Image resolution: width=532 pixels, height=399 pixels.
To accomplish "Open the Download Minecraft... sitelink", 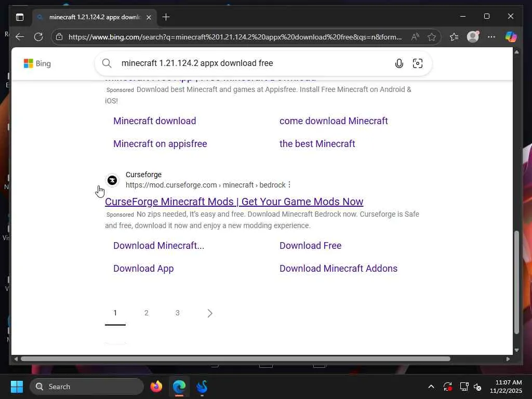I will tap(159, 245).
